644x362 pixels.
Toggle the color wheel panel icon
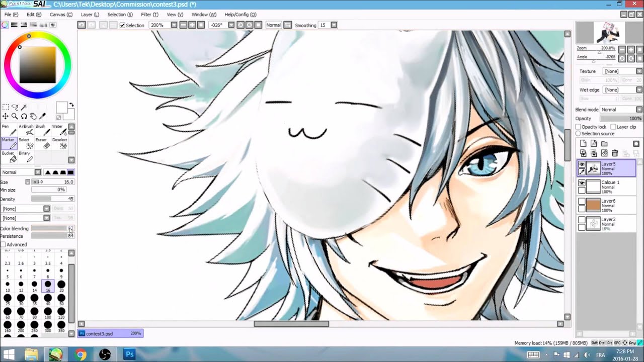5,25
